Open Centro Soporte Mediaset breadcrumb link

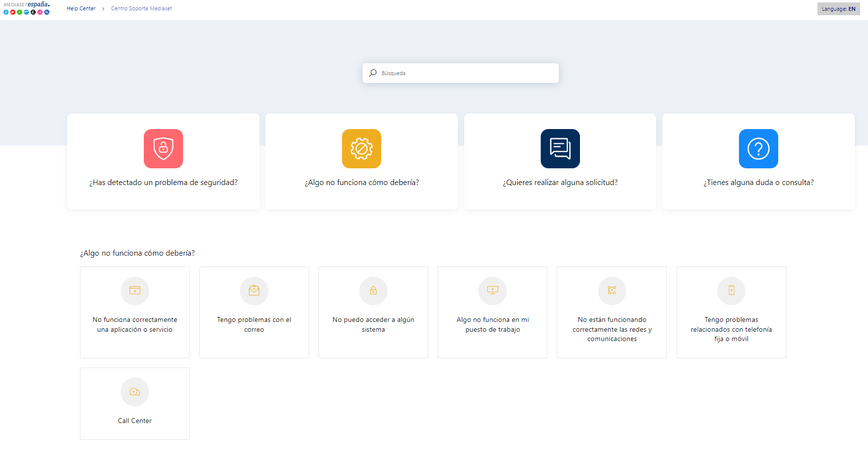(141, 8)
